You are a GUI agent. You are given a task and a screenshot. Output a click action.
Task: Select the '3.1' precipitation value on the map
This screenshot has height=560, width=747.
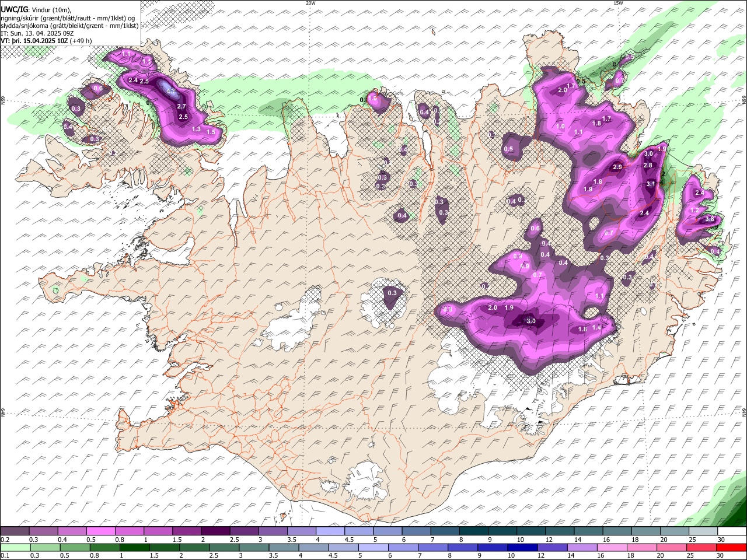coord(651,184)
